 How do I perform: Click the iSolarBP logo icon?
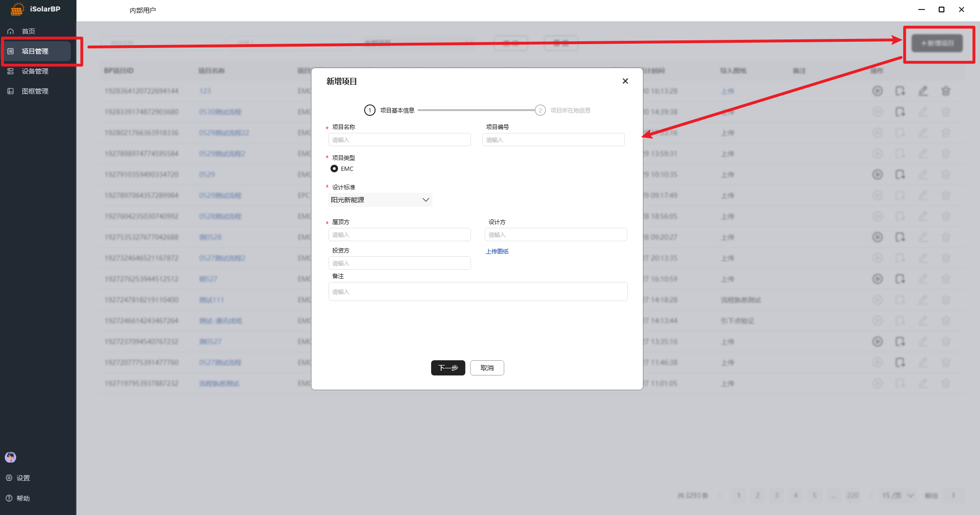pos(17,9)
